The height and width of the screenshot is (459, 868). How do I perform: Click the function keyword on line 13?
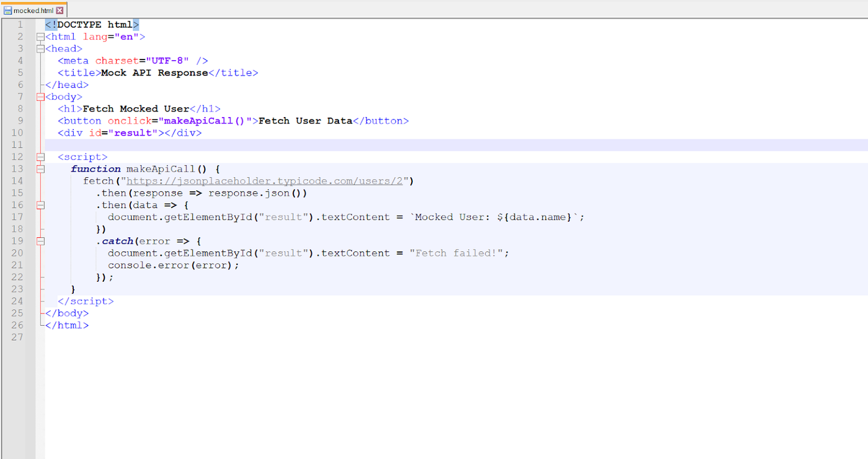click(x=95, y=168)
